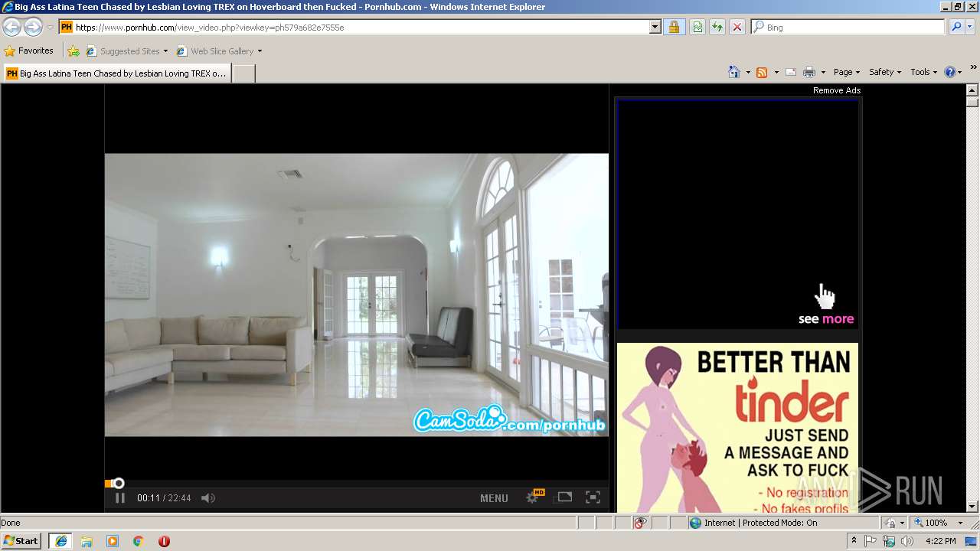Open a new blank tab
Viewport: 980px width, 551px height.
pyautogui.click(x=243, y=73)
